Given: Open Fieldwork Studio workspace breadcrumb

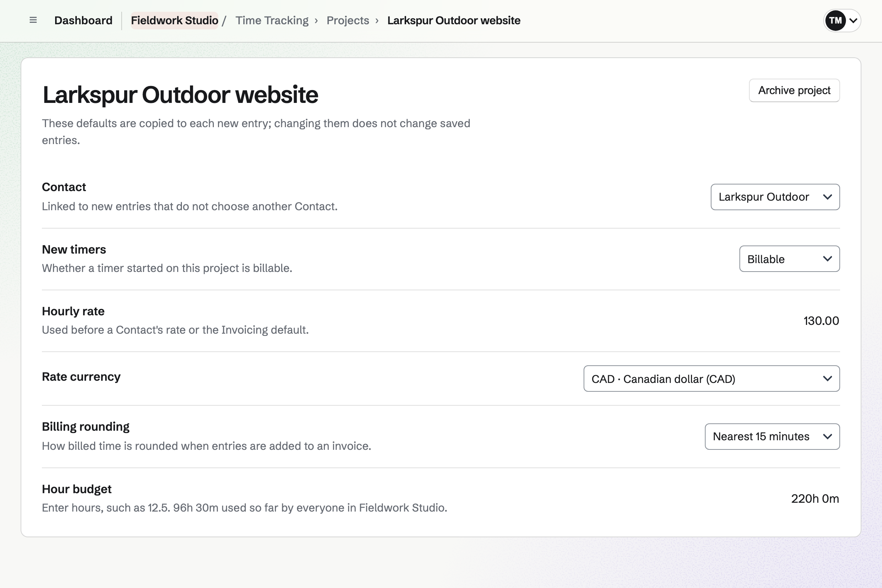Looking at the screenshot, I should [x=174, y=20].
